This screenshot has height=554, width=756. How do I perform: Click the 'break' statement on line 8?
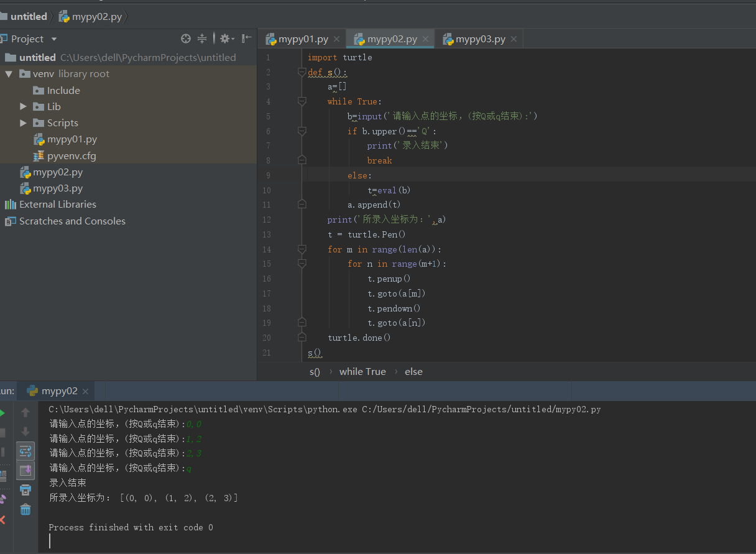(379, 160)
